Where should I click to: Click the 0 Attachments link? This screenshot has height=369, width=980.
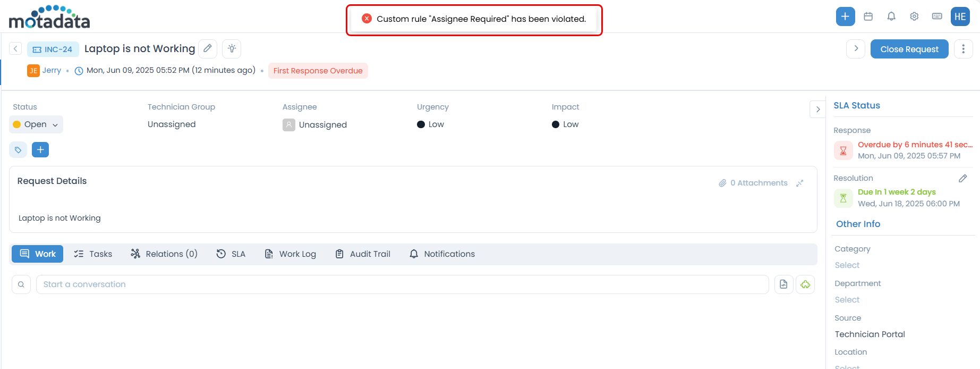coord(753,183)
